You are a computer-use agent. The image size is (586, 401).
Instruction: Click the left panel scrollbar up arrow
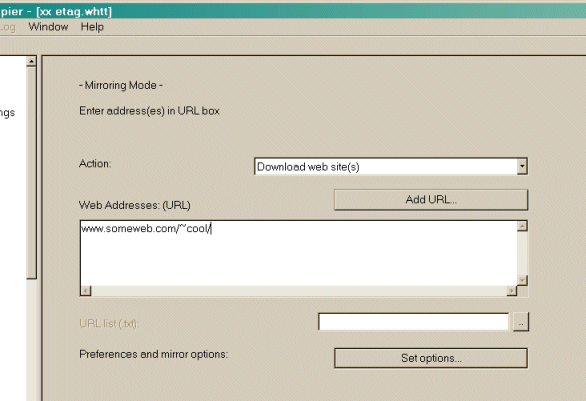[x=31, y=61]
